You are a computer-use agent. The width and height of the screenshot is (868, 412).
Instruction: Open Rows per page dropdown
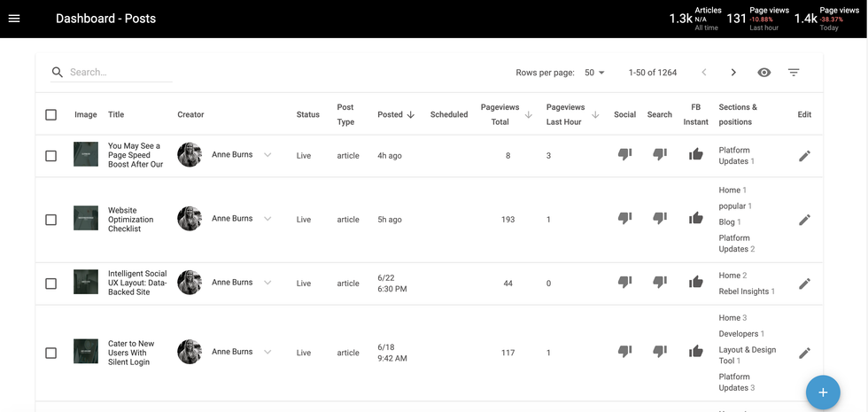point(594,73)
